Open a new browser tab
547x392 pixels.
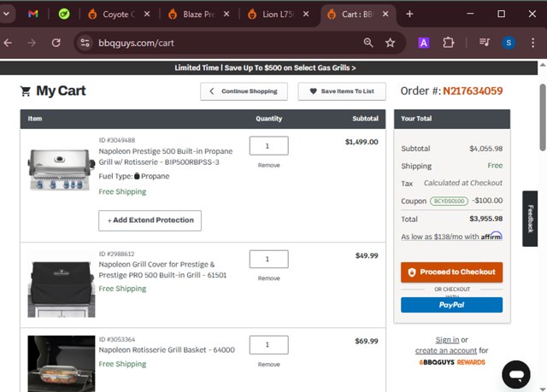[409, 14]
